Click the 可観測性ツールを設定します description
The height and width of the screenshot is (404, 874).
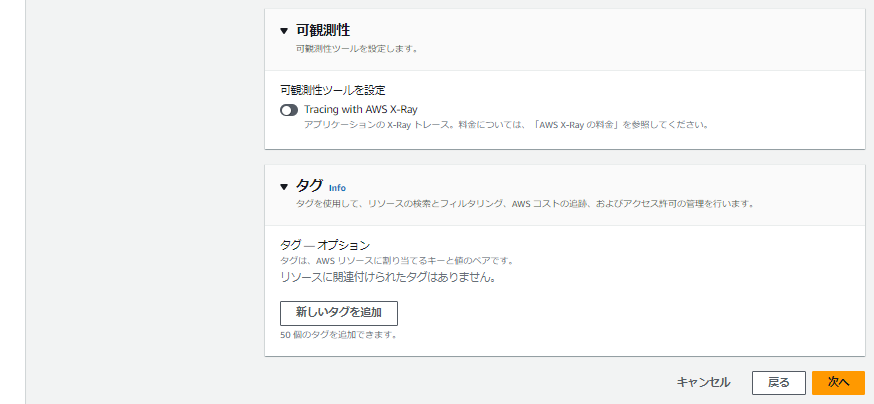(x=357, y=49)
